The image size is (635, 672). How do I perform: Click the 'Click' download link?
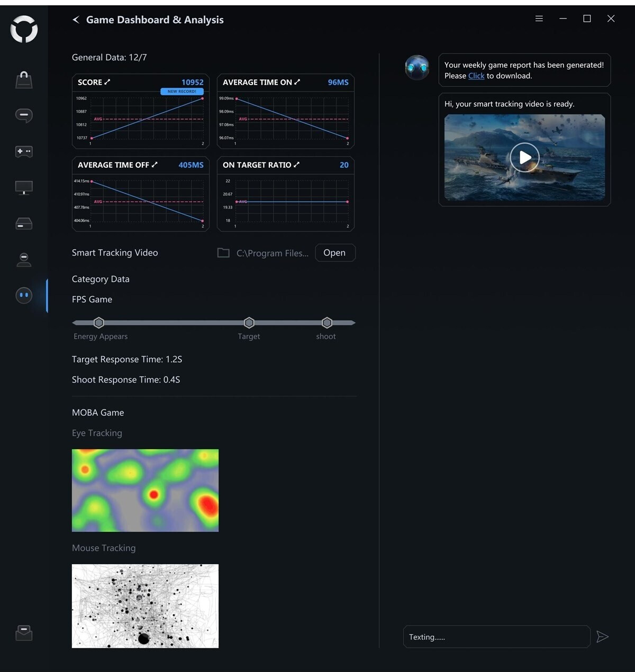click(476, 76)
